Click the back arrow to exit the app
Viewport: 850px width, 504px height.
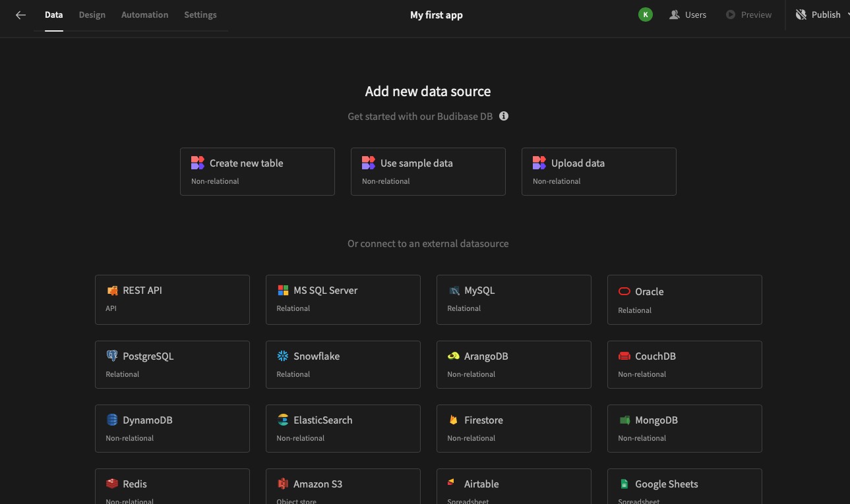coord(20,14)
